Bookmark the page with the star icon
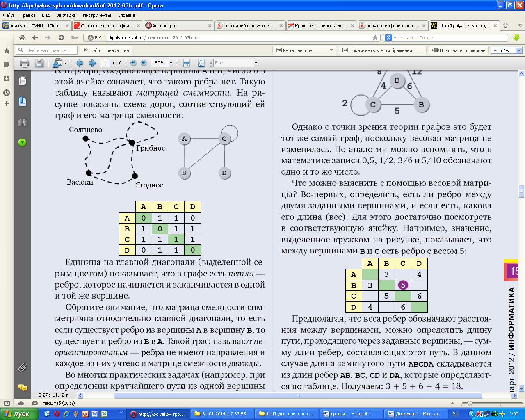 (x=375, y=38)
